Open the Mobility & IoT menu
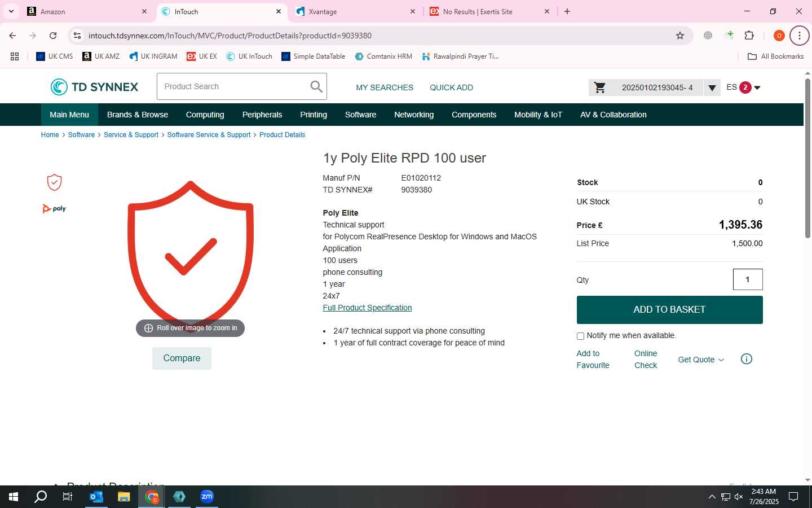Image resolution: width=812 pixels, height=508 pixels. [539, 115]
